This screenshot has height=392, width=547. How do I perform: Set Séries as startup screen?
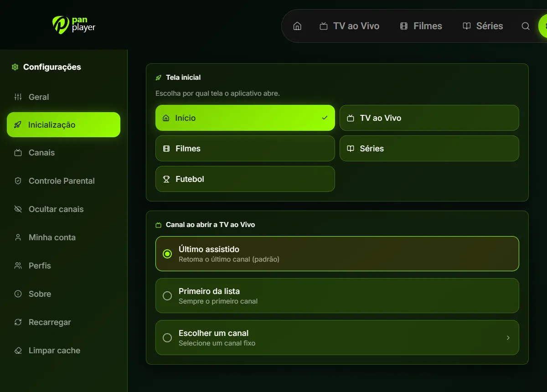[x=429, y=149]
